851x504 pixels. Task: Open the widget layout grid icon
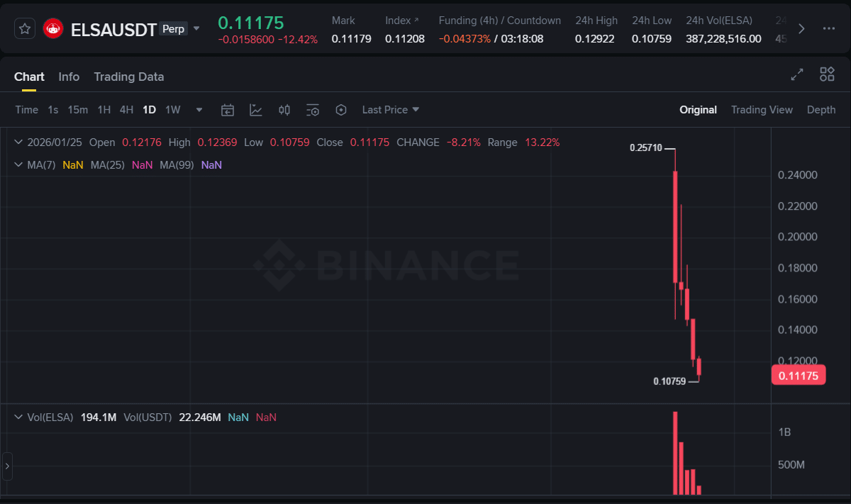tap(827, 74)
